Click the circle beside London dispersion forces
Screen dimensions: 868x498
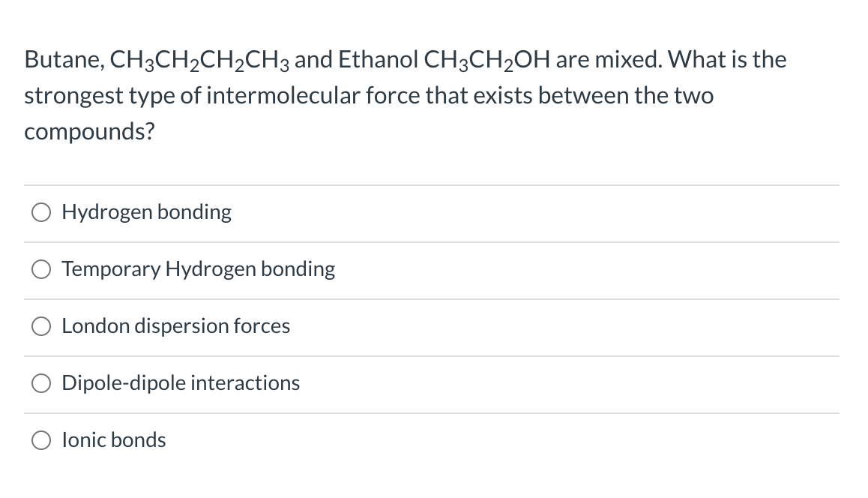[41, 326]
